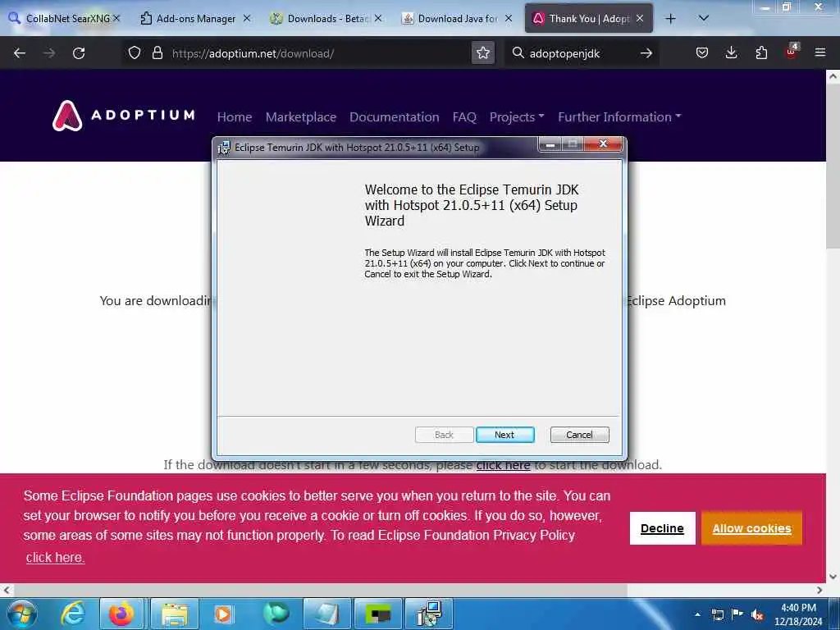Bookmark this page with the star icon
Image resolution: width=840 pixels, height=630 pixels.
click(482, 53)
